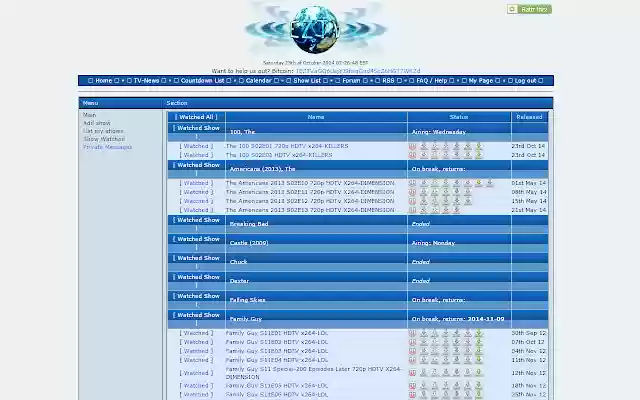
Task: Open TV-News in the navigation bar
Action: tap(146, 81)
